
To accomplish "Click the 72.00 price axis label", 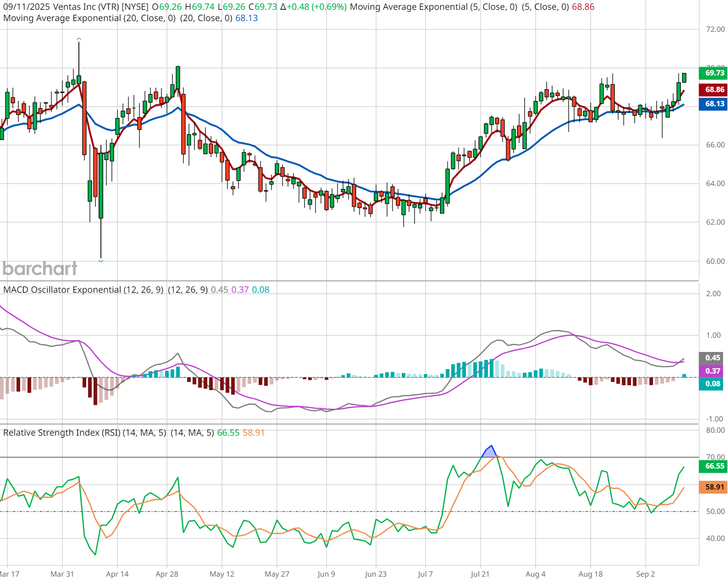I will tap(715, 29).
